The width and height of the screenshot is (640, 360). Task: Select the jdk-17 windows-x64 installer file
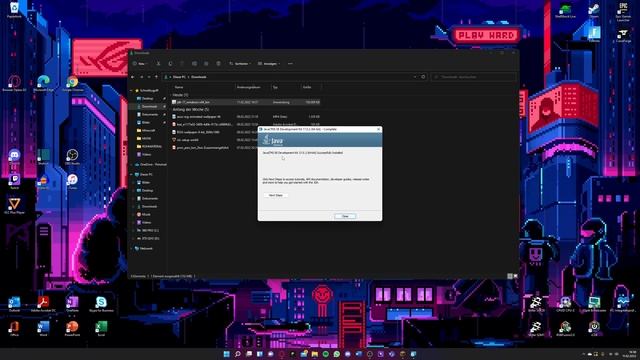246,102
